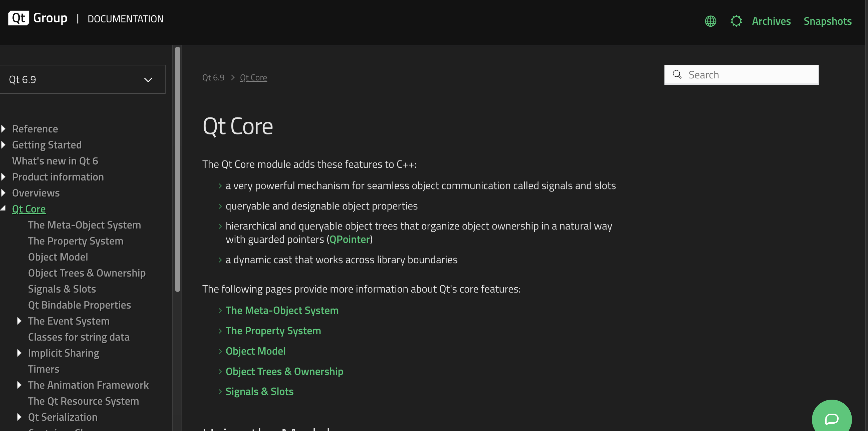Open The Meta-Object System content link
Viewport: 868px width, 431px height.
(x=282, y=310)
